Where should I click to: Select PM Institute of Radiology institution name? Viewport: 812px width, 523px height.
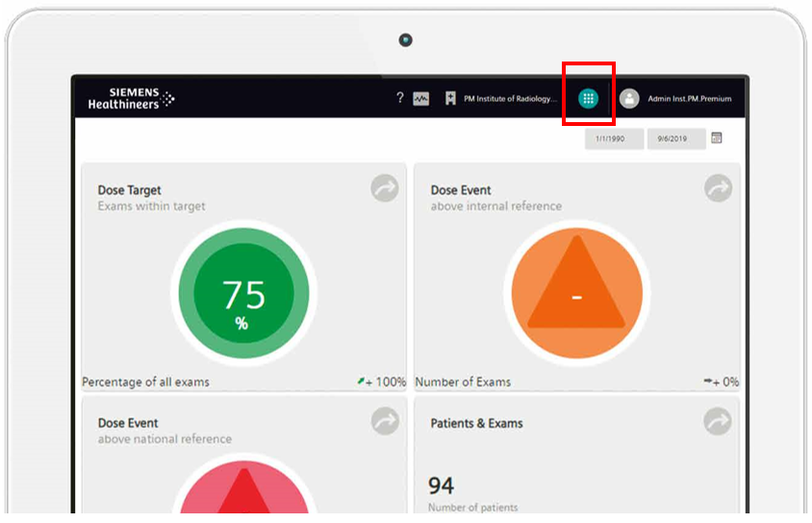click(x=510, y=98)
